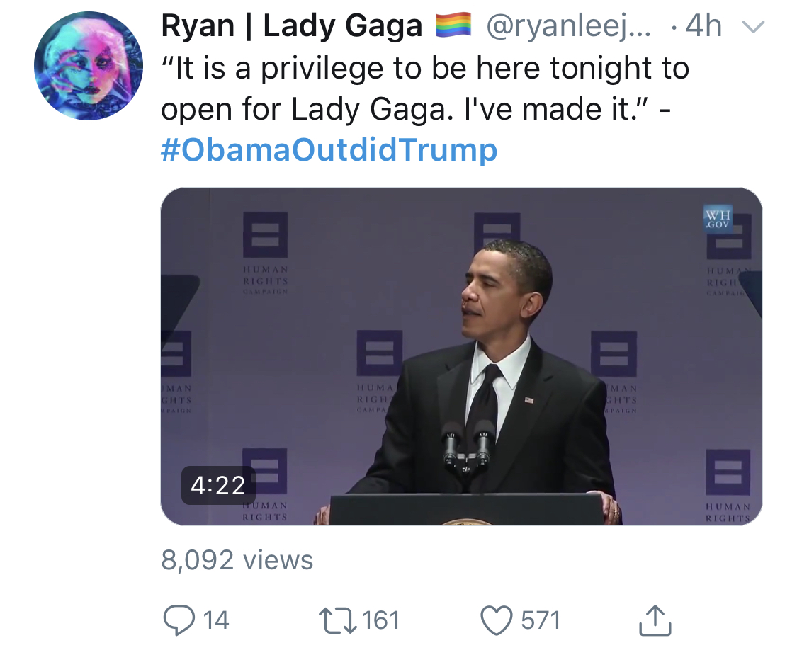Open the share icon for the tweet

pyautogui.click(x=655, y=620)
